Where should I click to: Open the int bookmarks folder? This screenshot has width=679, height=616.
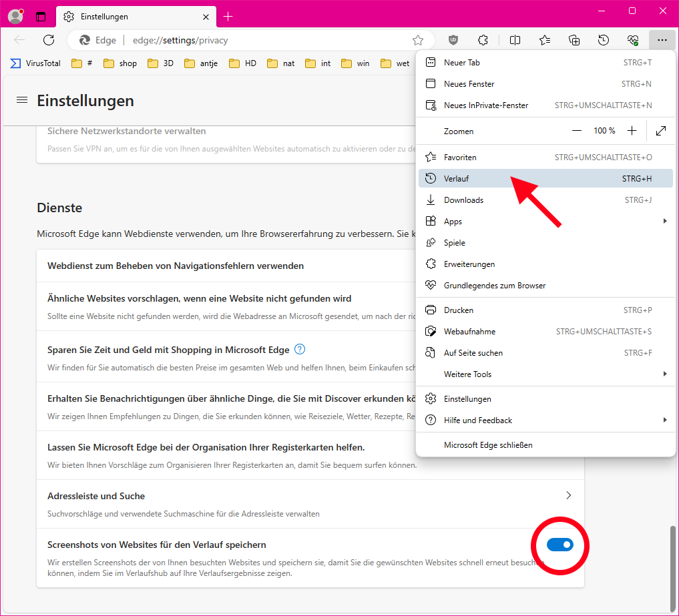318,63
